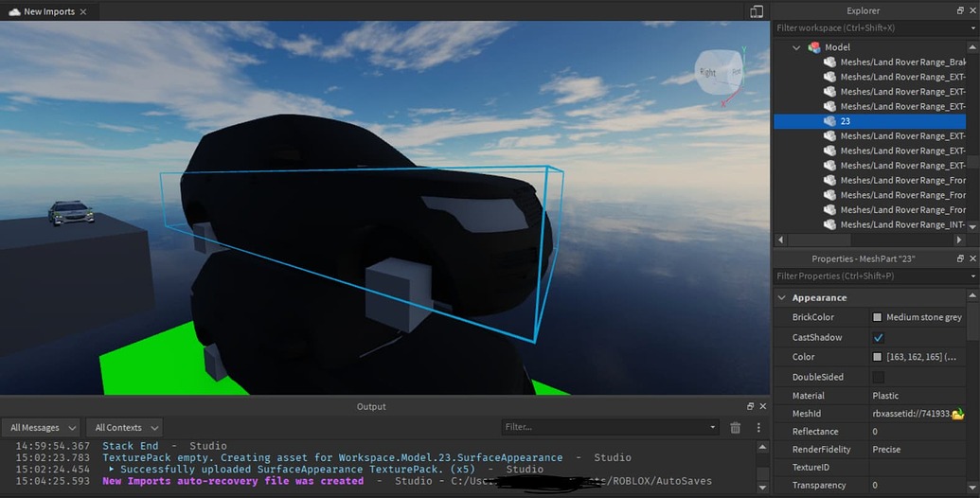Click the Output Filter input field
Viewport: 980px width, 498px height.
tap(606, 427)
